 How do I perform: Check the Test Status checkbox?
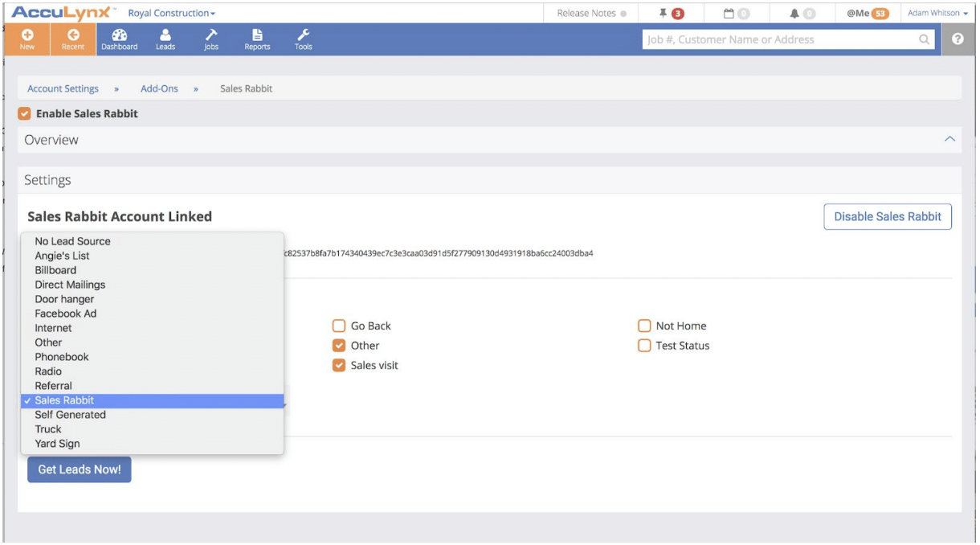644,346
